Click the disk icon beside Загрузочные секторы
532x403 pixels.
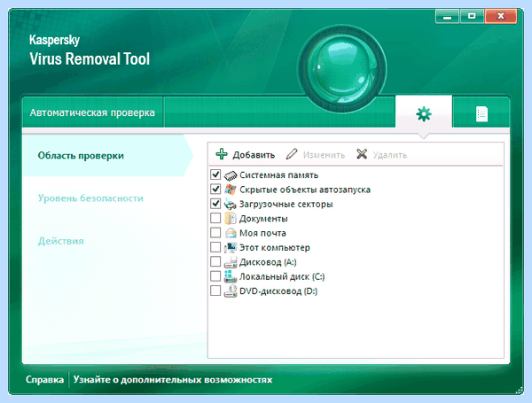pyautogui.click(x=231, y=204)
